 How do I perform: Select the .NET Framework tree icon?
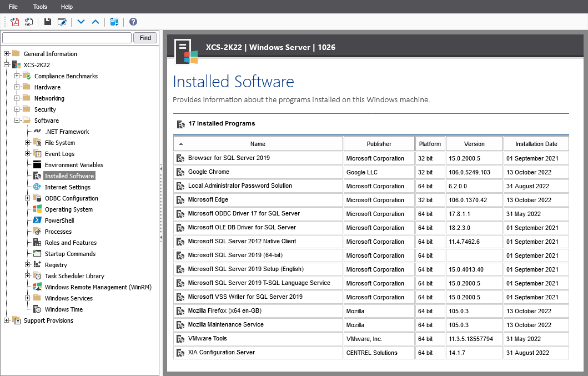(38, 131)
